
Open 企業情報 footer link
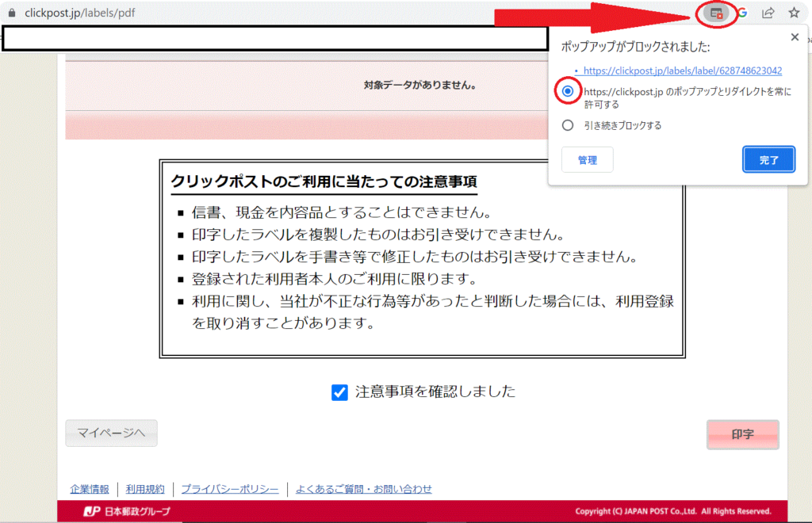[90, 489]
